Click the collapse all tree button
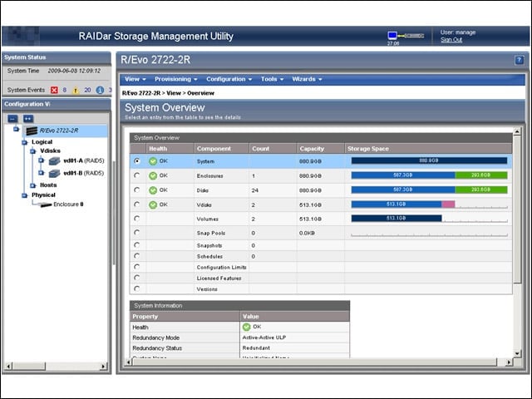The image size is (532, 399). (x=12, y=119)
